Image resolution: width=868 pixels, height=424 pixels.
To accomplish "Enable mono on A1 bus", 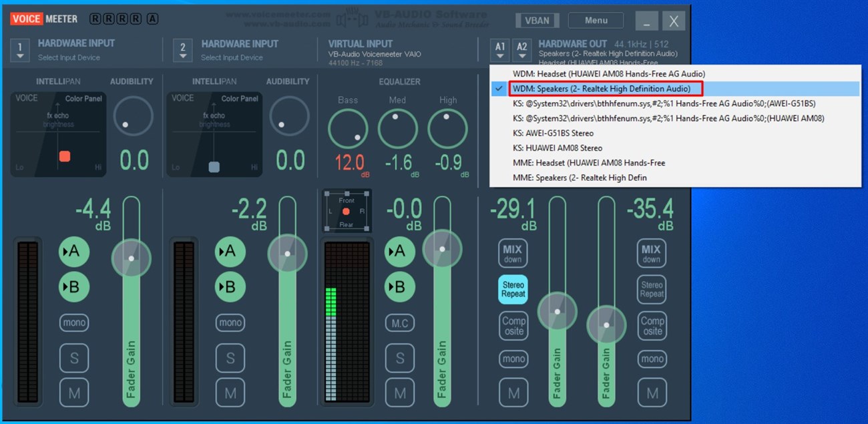I will (513, 359).
